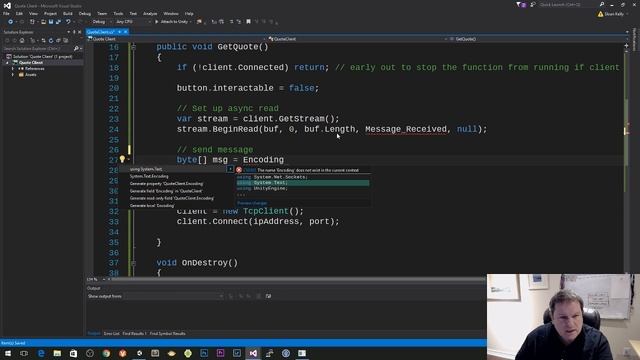
Task: Click the Visual Studio taskbar icon
Action: (253, 353)
